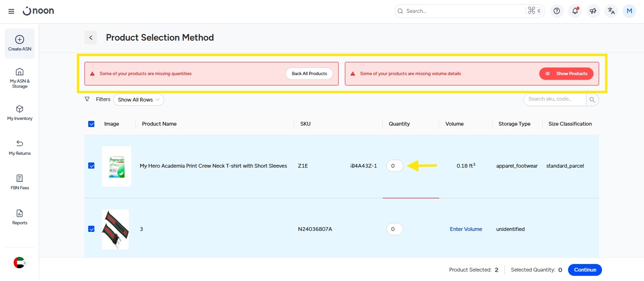Screen dimensions: 644x281
Task: Open the language translation icon
Action: [611, 11]
